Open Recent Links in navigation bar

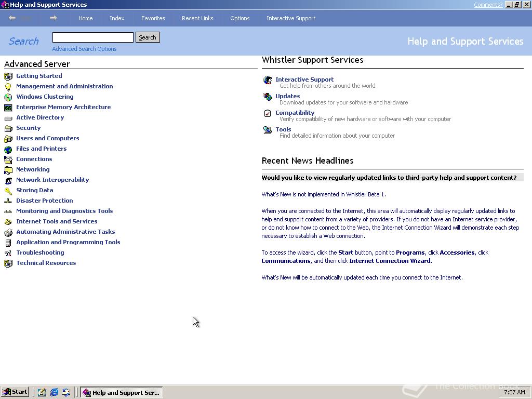[x=197, y=18]
